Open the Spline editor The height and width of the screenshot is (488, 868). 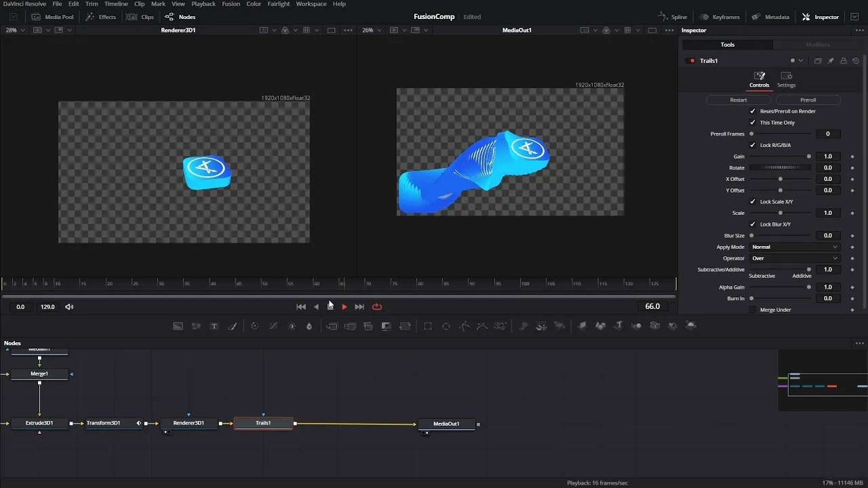tap(673, 17)
